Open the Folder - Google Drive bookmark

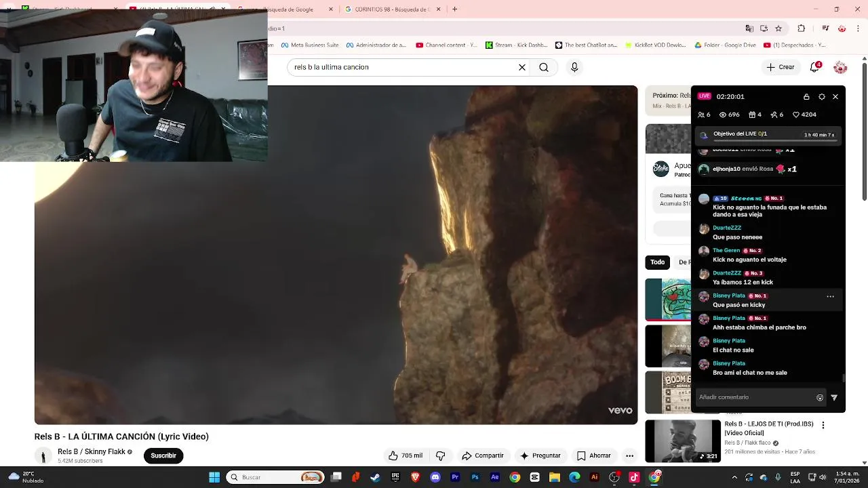click(x=725, y=45)
